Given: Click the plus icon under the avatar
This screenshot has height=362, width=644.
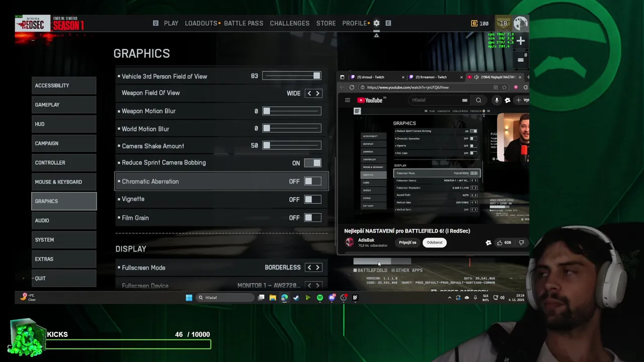Looking at the screenshot, I should (x=521, y=41).
